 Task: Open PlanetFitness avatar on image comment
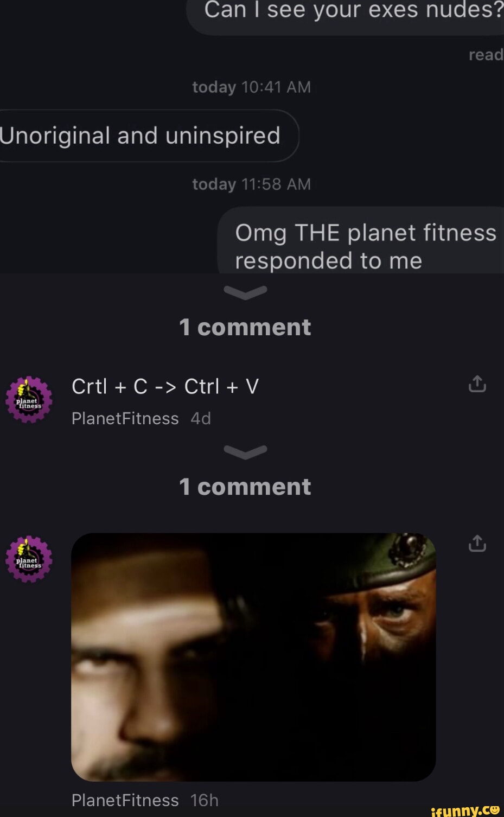coord(29,559)
